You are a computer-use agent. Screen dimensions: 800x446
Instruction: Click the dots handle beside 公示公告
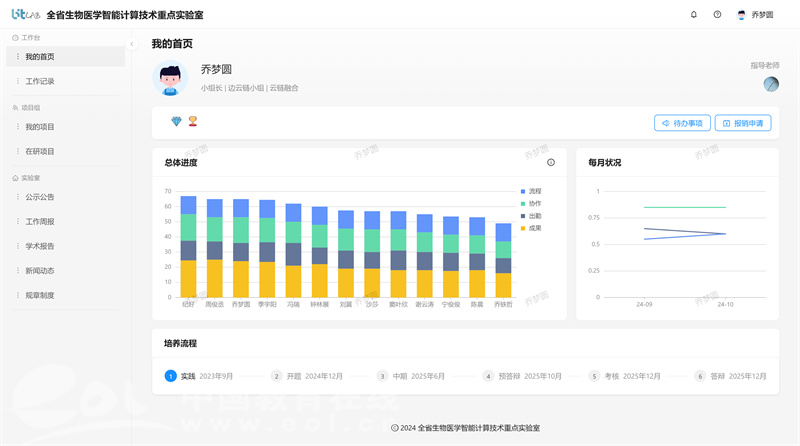[x=18, y=197]
